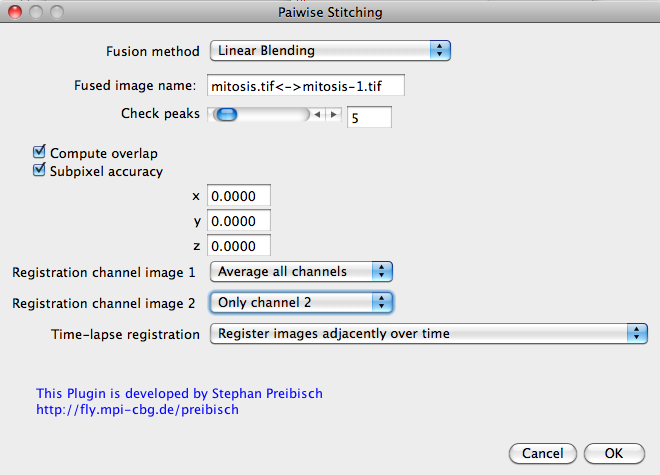
Task: Toggle the Compute overlap checkbox
Action: (39, 152)
